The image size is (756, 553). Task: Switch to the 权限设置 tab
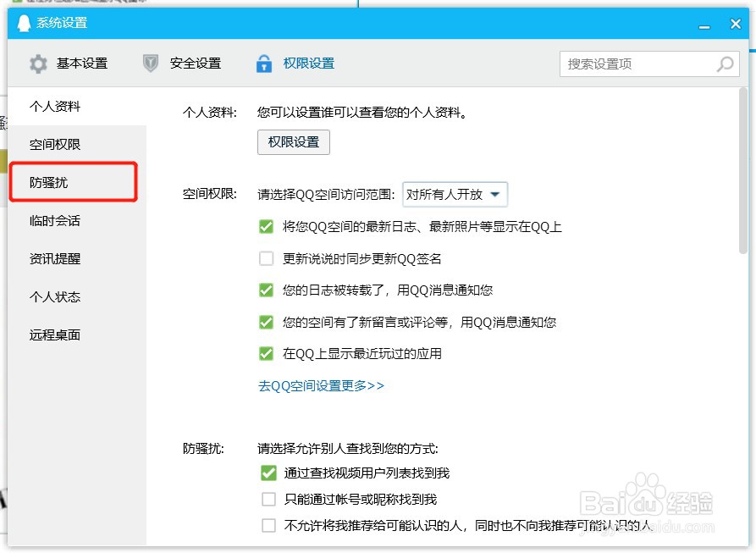point(295,64)
